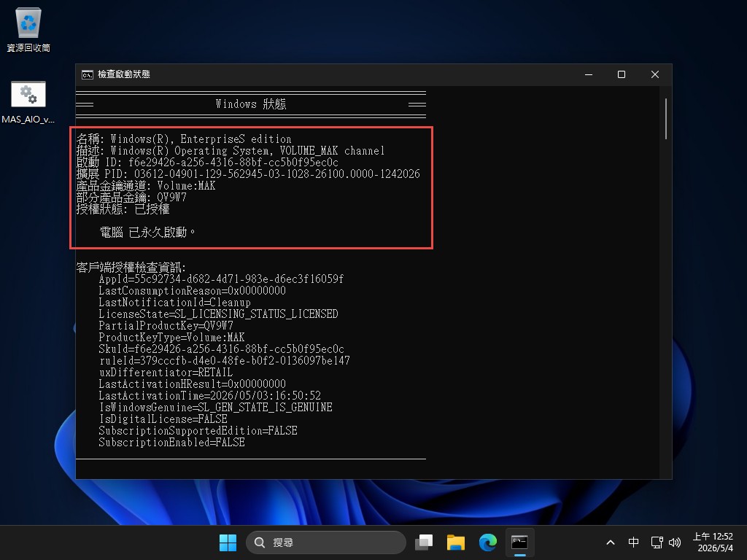Click IsWindowsGenuine=SL_GEN_STATE_IS_GENUINE line

point(215,407)
